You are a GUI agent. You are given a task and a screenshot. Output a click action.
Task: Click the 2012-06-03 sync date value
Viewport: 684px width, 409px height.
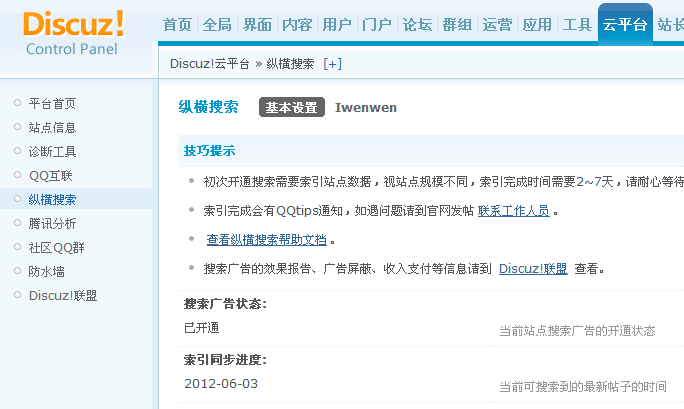click(x=221, y=384)
